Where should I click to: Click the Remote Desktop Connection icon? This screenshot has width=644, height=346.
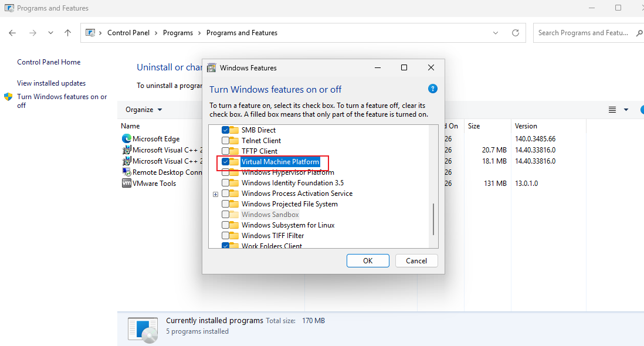[x=127, y=172]
